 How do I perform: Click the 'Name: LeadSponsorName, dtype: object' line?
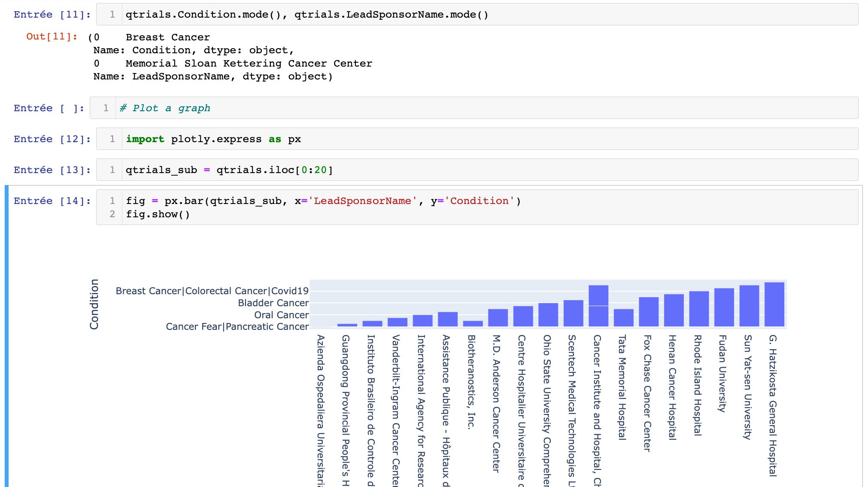[213, 76]
